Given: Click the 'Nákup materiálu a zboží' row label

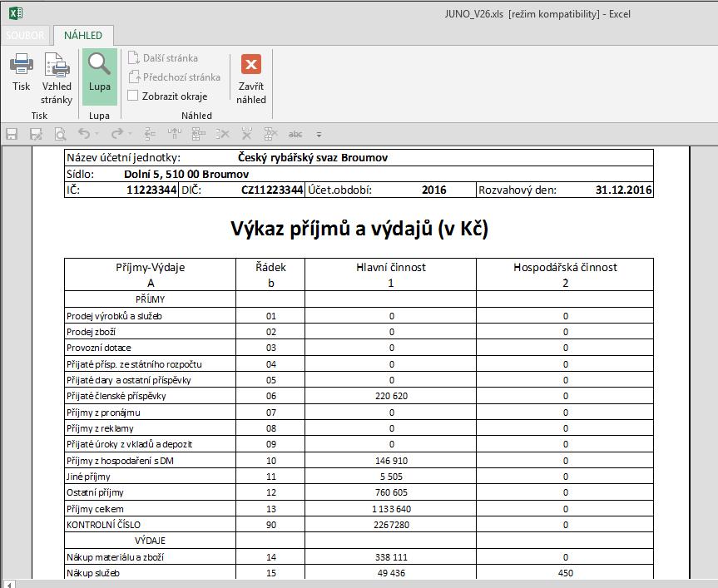Looking at the screenshot, I should (x=115, y=557).
